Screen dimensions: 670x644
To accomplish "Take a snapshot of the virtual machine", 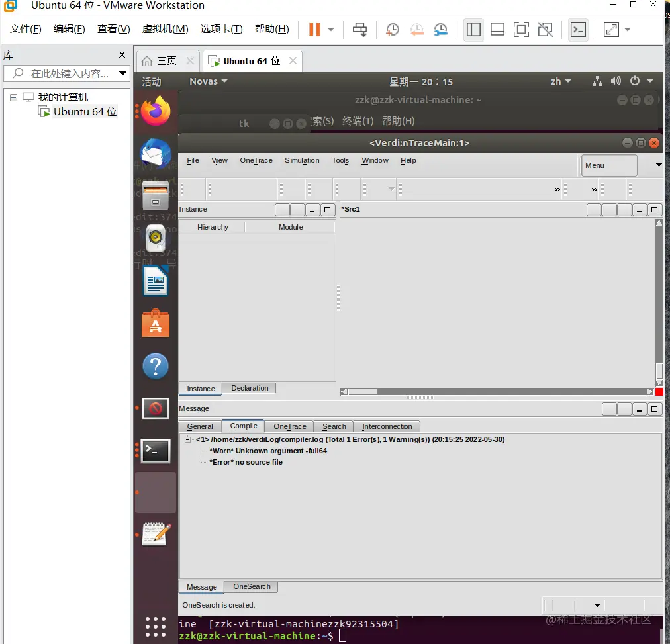I will coord(392,30).
